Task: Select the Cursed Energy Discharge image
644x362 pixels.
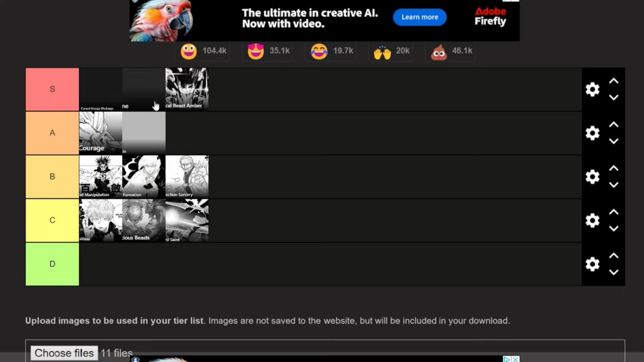Action: (101, 89)
